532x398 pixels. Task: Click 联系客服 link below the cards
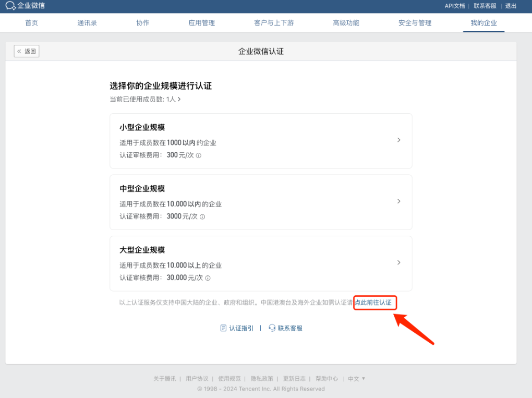(x=290, y=328)
